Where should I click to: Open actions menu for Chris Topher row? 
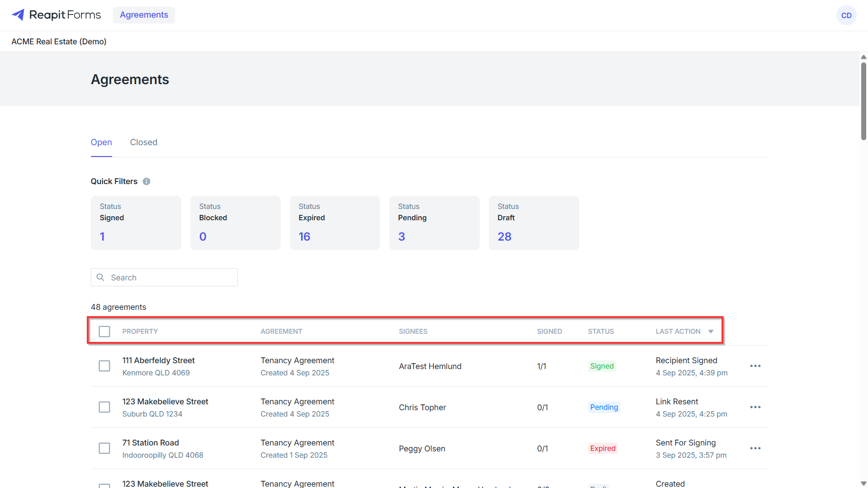pyautogui.click(x=755, y=407)
